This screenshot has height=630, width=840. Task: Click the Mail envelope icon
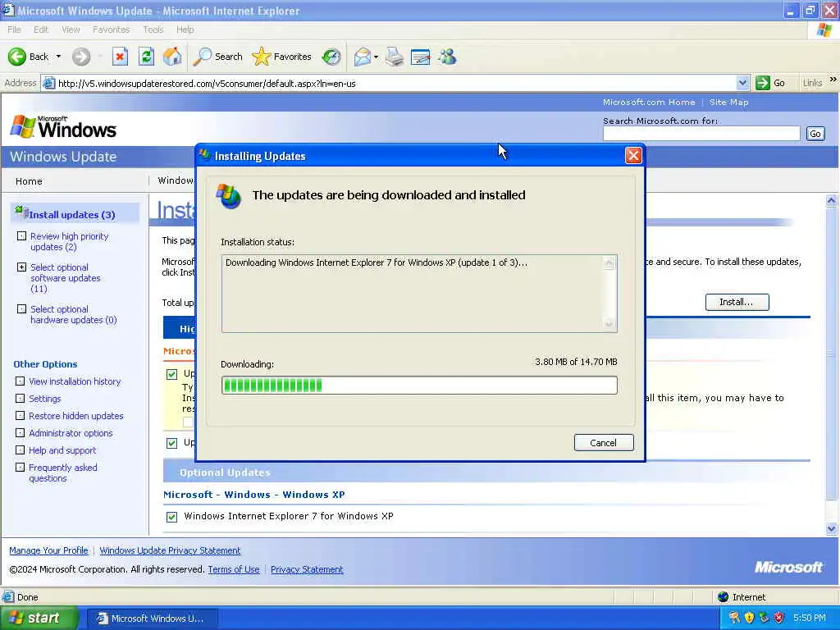click(x=363, y=57)
